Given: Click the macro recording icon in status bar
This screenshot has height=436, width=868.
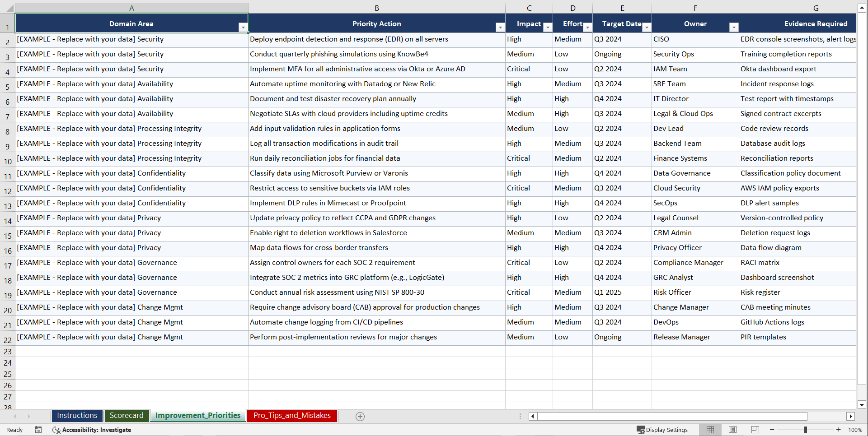Looking at the screenshot, I should pyautogui.click(x=38, y=430).
